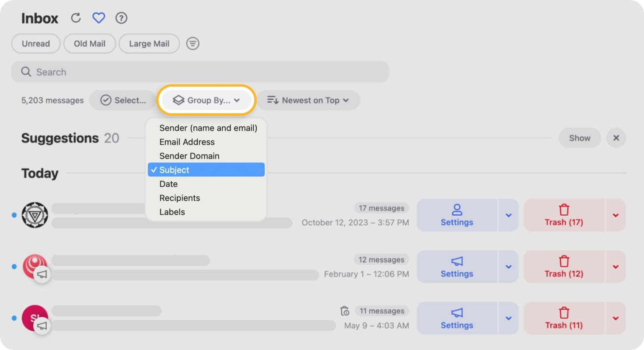Click the refresh inbox icon
The width and height of the screenshot is (644, 350).
coord(76,18)
